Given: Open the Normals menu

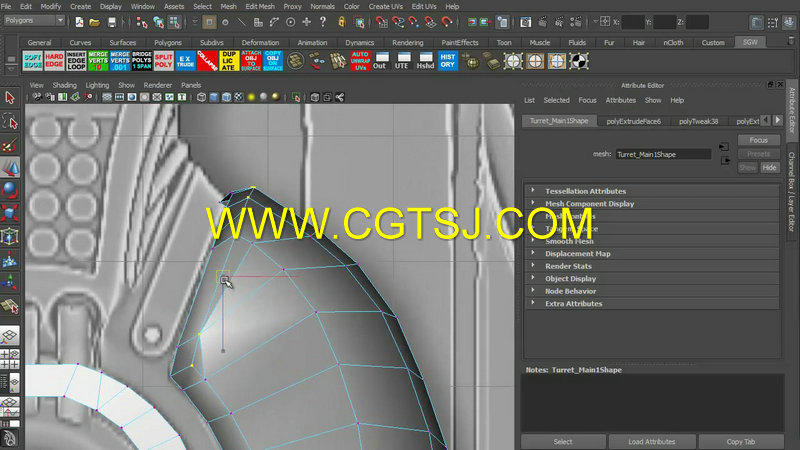Looking at the screenshot, I should (322, 6).
